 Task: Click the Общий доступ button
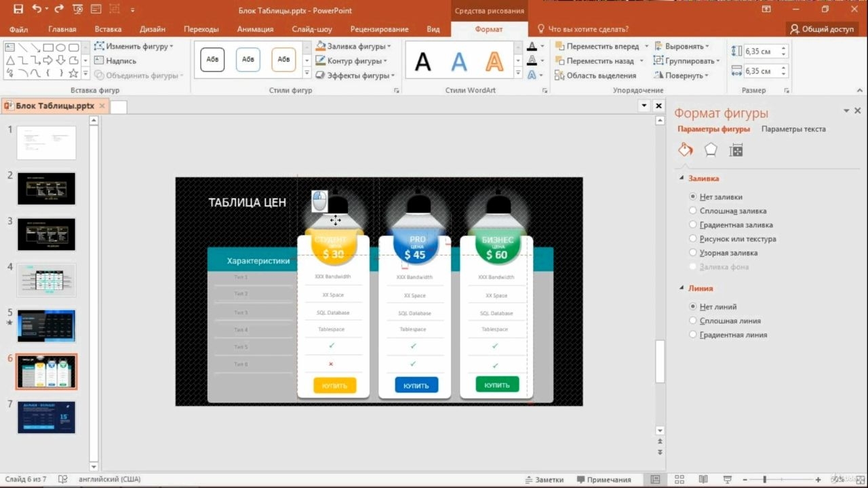pyautogui.click(x=822, y=29)
